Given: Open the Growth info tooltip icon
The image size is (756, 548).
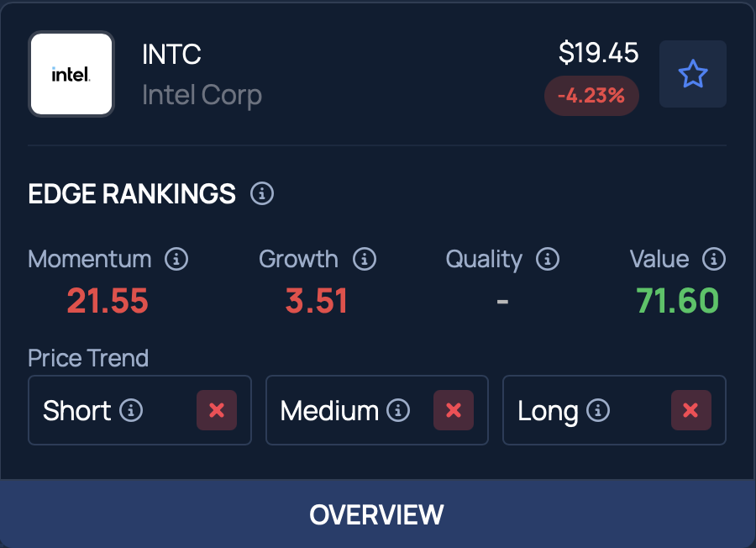Looking at the screenshot, I should pos(365,259).
